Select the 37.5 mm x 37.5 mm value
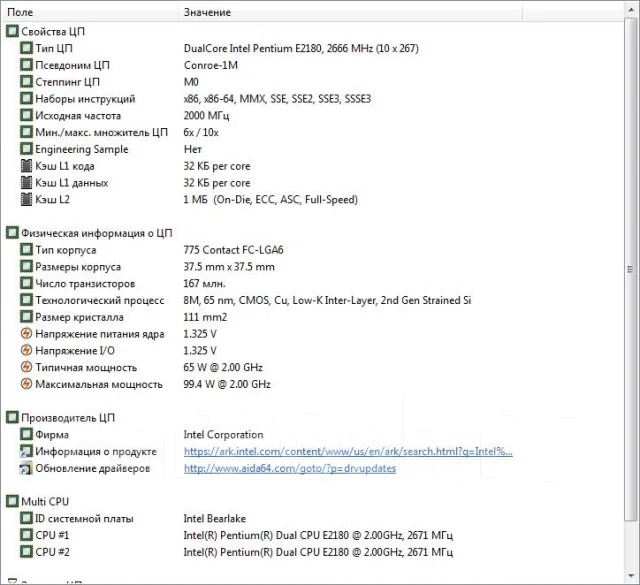Screen dimensions: 640x585 pos(229,267)
